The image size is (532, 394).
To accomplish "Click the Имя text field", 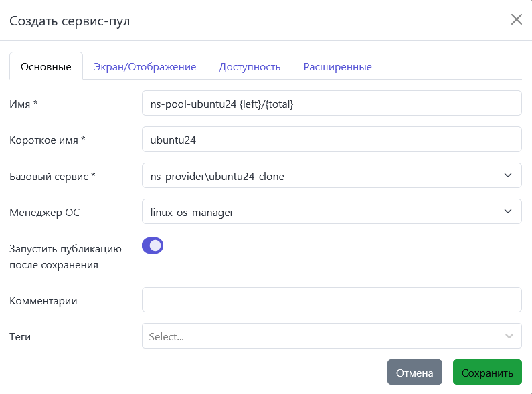I will pyautogui.click(x=331, y=104).
